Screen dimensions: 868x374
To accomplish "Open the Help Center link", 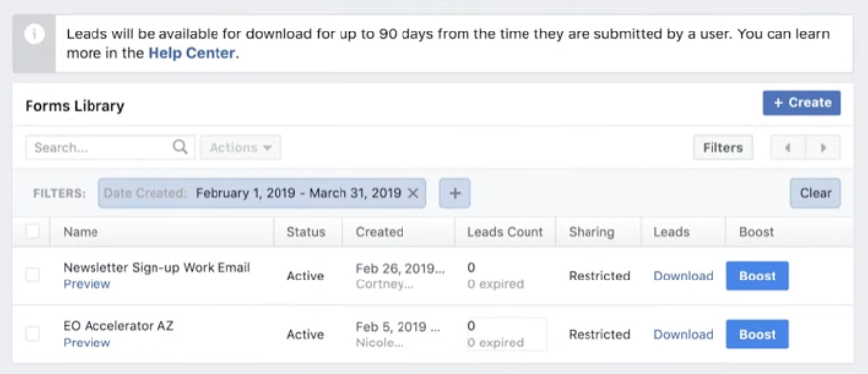I will tap(192, 54).
